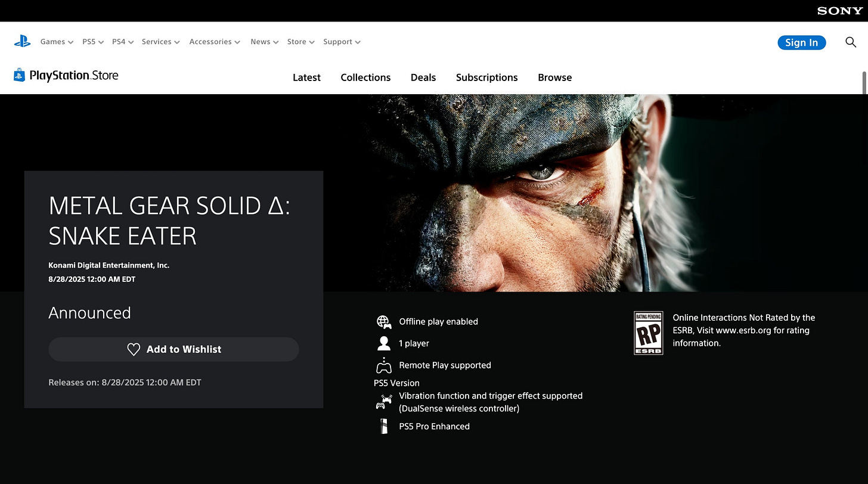
Task: Open the Deals store tab
Action: pos(423,77)
